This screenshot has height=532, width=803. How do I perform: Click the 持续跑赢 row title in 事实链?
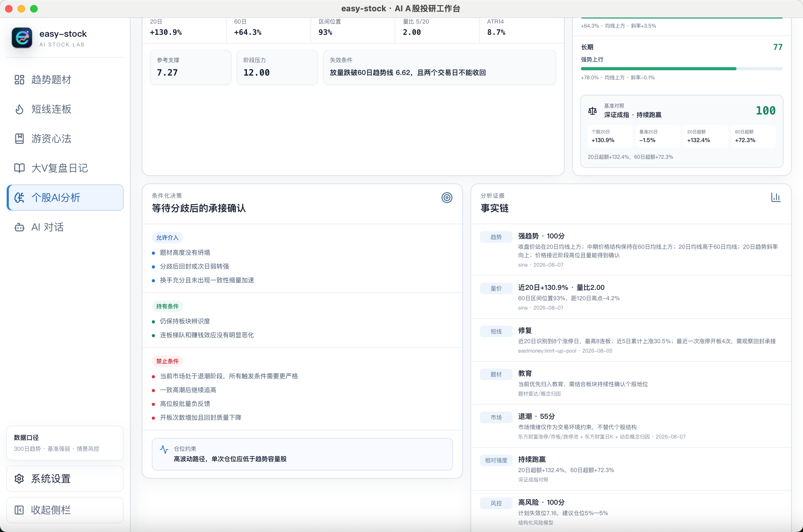[x=532, y=460]
